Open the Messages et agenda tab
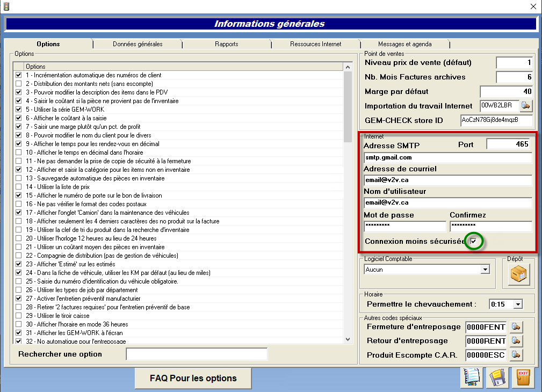 (405, 44)
